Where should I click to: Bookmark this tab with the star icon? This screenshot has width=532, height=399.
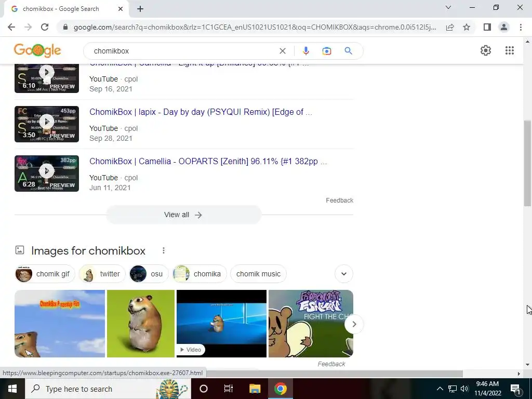(467, 27)
